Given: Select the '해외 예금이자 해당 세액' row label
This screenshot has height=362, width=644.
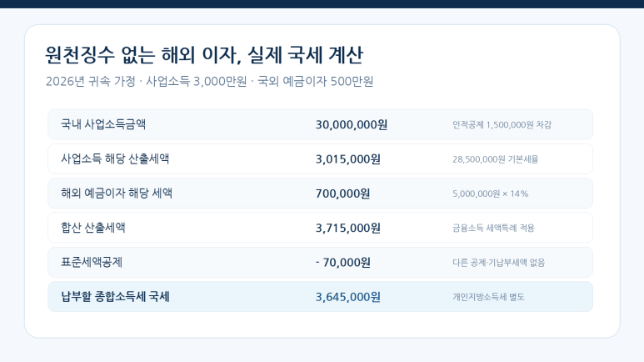Looking at the screenshot, I should pyautogui.click(x=117, y=194).
